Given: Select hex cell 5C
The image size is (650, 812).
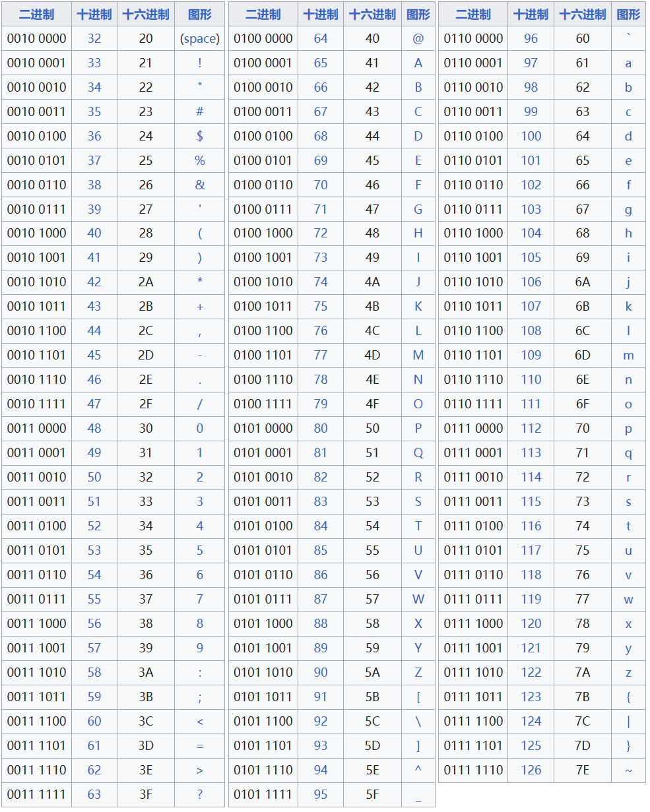Looking at the screenshot, I should [x=372, y=721].
